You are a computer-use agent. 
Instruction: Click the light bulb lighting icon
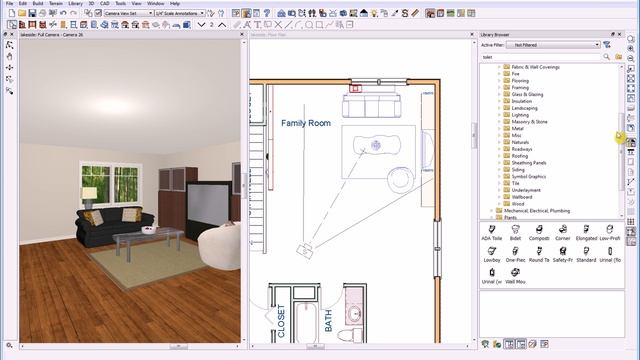[374, 13]
